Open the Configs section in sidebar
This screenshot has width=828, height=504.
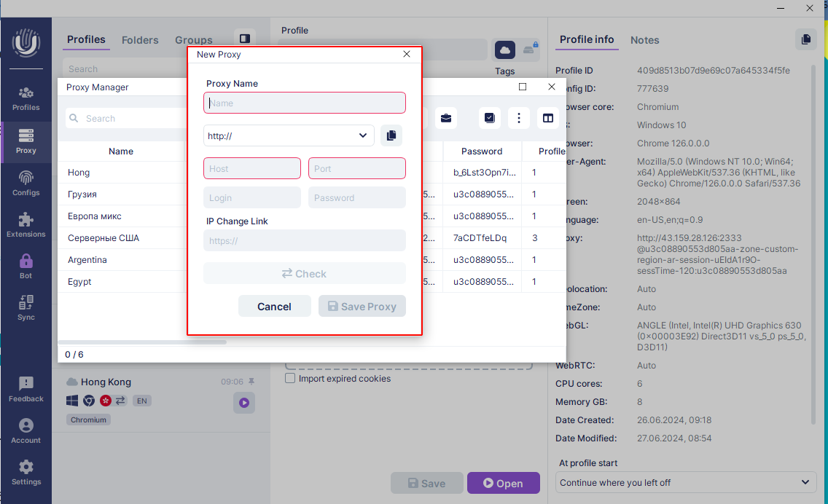click(26, 184)
